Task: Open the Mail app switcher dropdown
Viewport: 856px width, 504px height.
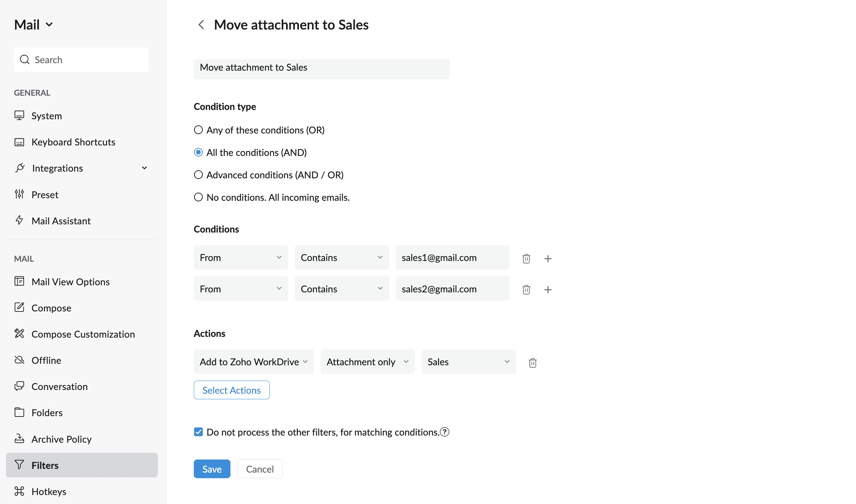Action: (x=33, y=25)
